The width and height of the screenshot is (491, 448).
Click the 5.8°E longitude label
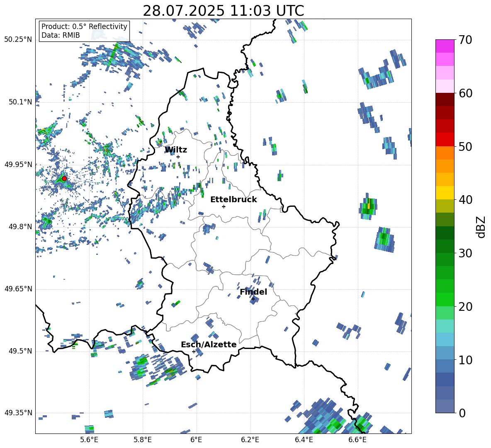coord(143,440)
